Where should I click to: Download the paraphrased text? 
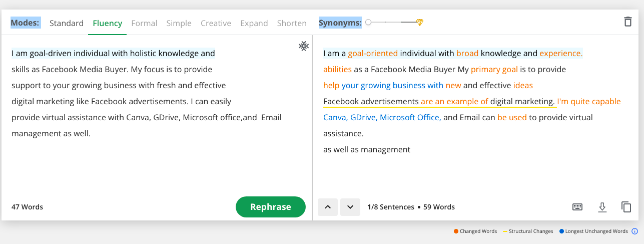602,207
